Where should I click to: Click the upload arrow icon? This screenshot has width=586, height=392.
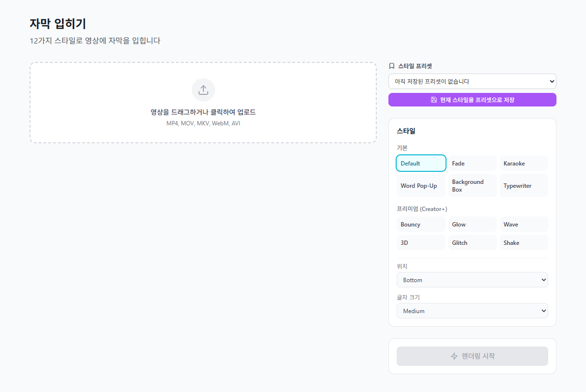pyautogui.click(x=203, y=90)
